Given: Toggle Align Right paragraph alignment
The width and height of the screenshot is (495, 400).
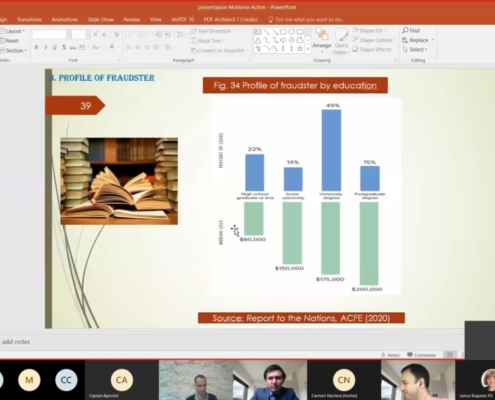Looking at the screenshot, I should [146, 47].
